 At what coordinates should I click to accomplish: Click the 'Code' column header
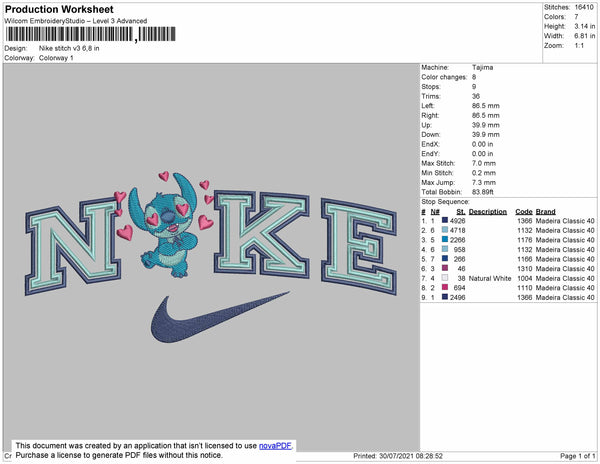point(523,212)
